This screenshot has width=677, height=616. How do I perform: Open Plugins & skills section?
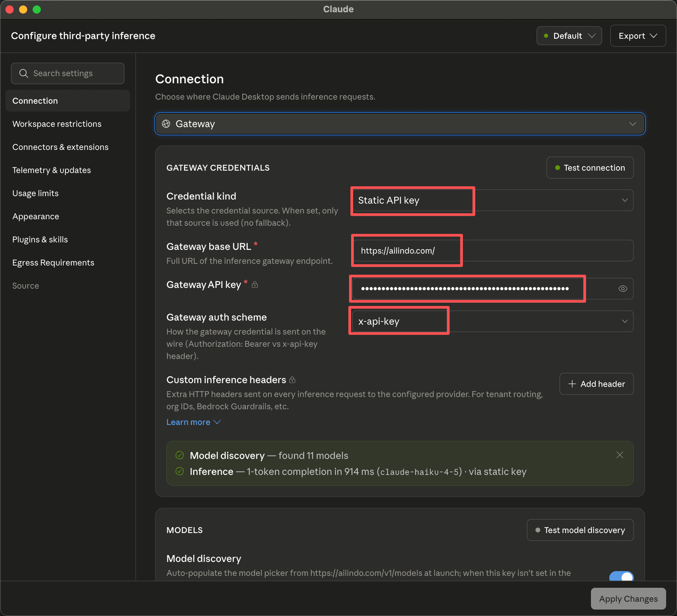[68, 239]
